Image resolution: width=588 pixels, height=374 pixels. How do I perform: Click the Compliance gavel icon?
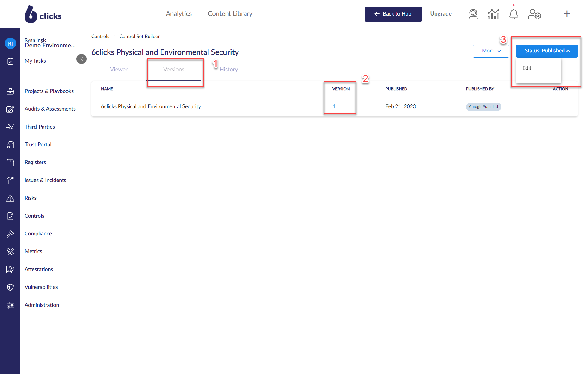pos(10,234)
